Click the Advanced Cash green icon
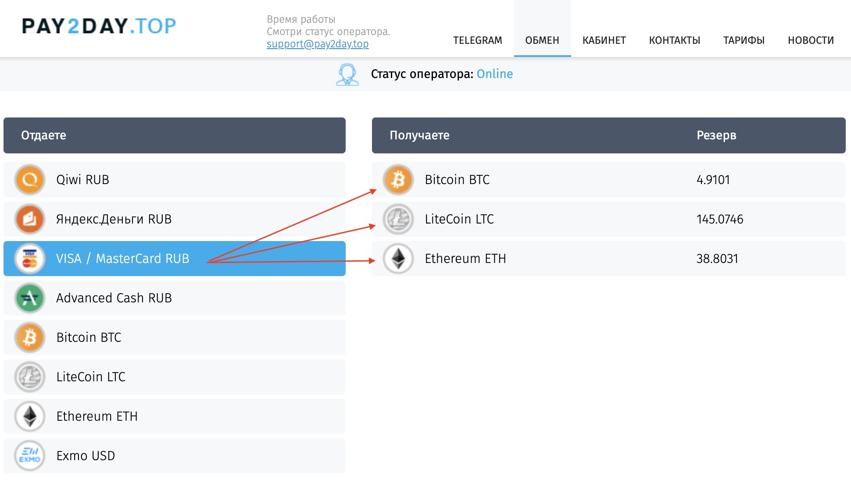 point(30,298)
